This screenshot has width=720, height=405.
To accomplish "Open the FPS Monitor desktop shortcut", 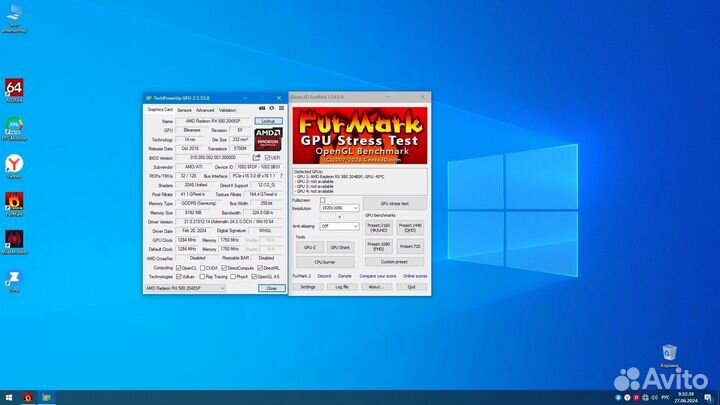I will (14, 128).
